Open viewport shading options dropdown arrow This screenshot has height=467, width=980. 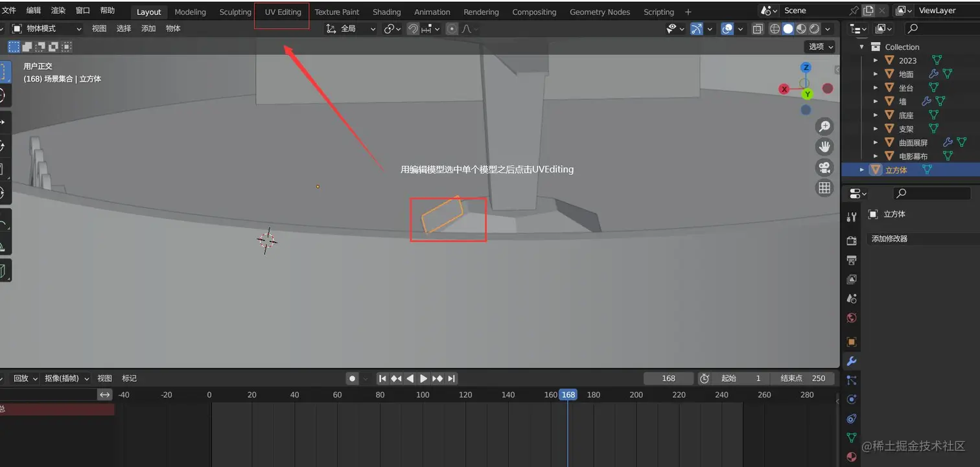coord(828,28)
